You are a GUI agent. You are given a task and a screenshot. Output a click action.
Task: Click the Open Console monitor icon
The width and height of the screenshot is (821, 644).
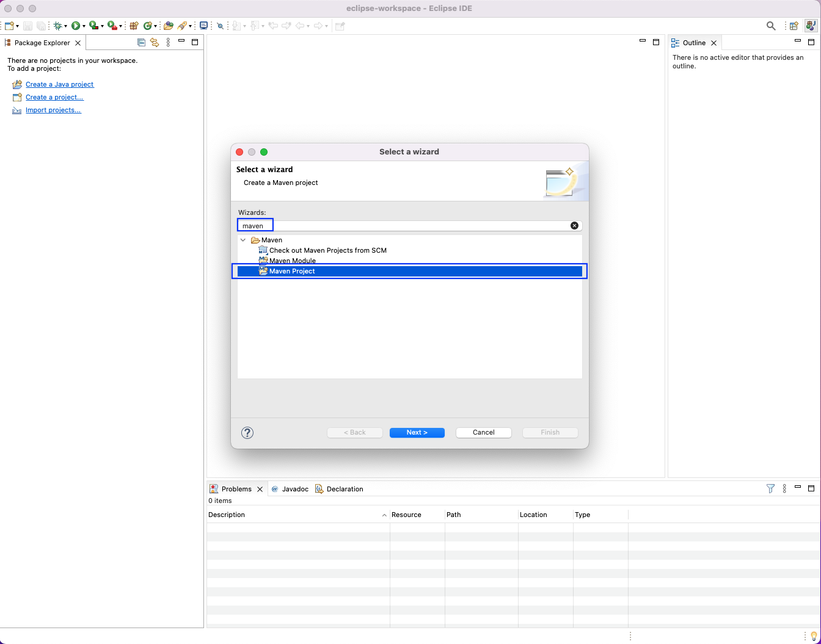pos(204,26)
